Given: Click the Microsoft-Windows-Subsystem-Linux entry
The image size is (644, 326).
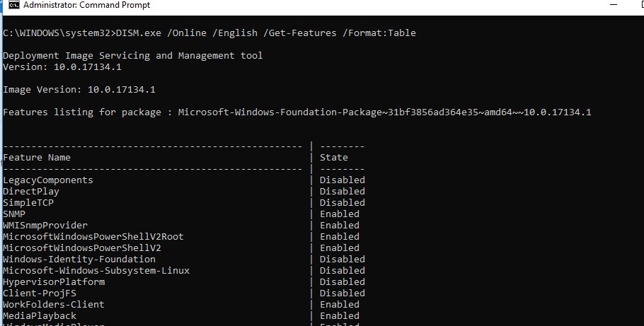Looking at the screenshot, I should [96, 270].
